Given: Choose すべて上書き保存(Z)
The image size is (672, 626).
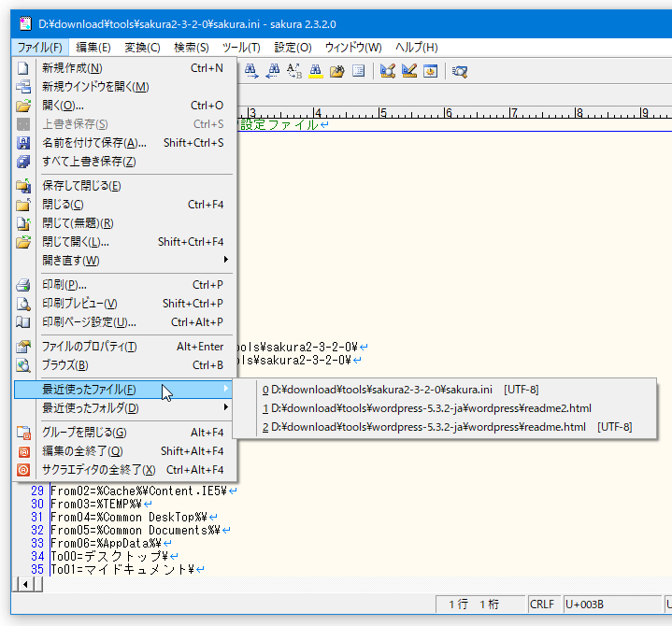Looking at the screenshot, I should (124, 162).
